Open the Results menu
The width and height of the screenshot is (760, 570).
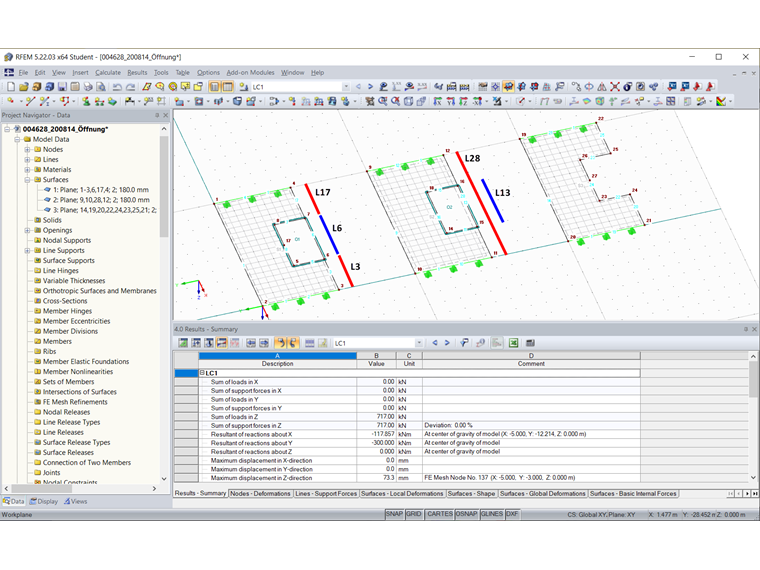(137, 73)
